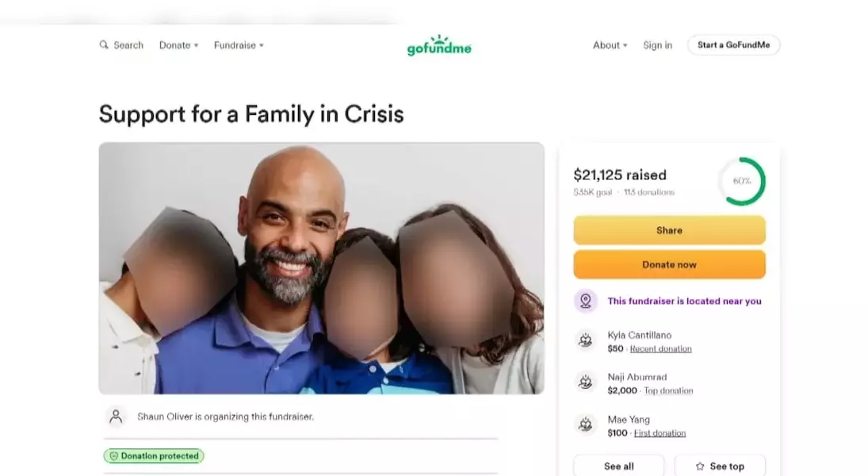
Task: Click organizer avatar icon beside Shaun Oliver
Action: pyautogui.click(x=116, y=416)
